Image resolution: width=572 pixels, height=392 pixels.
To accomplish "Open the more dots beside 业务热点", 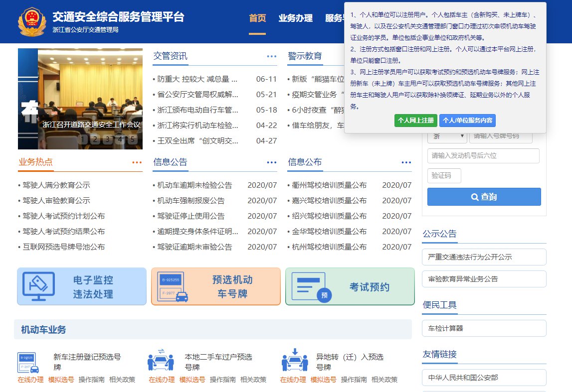I will click(137, 162).
